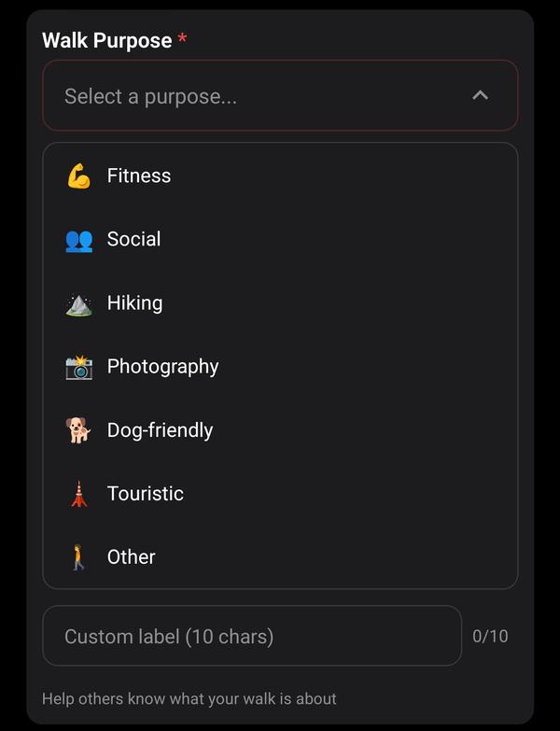Click the camera Photography icon

[x=78, y=367]
